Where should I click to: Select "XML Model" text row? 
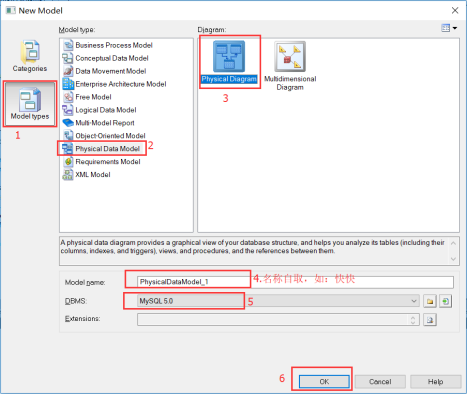coord(93,175)
